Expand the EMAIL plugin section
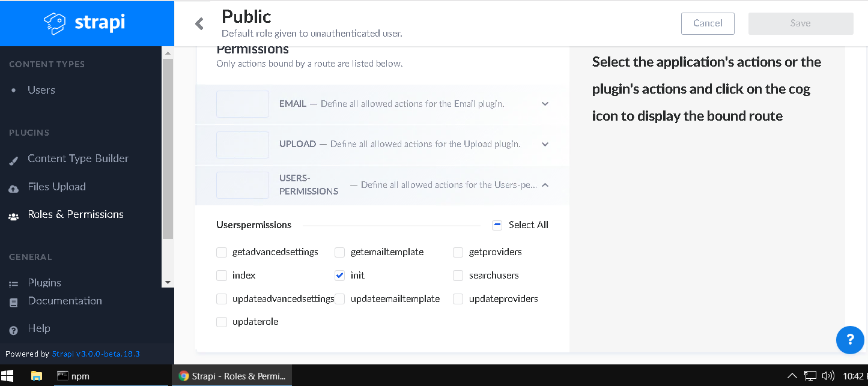The height and width of the screenshot is (386, 868). coord(545,103)
